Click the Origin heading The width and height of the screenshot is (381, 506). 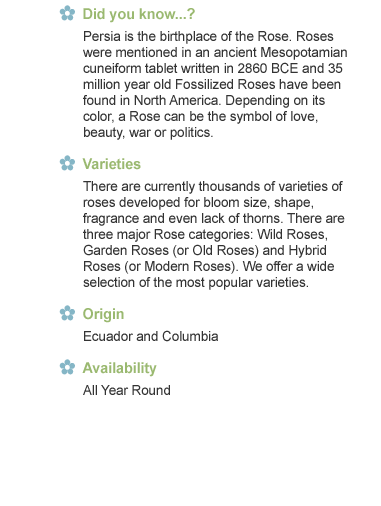pos(103,314)
